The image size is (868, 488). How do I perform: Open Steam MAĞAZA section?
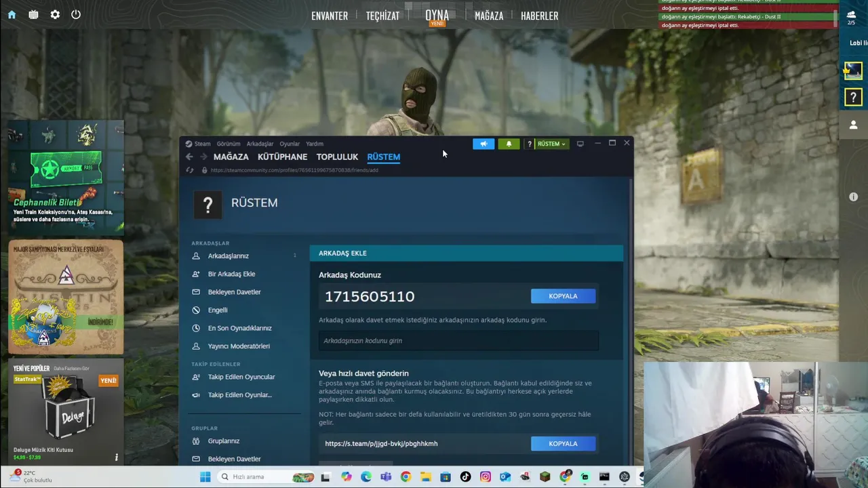click(231, 157)
